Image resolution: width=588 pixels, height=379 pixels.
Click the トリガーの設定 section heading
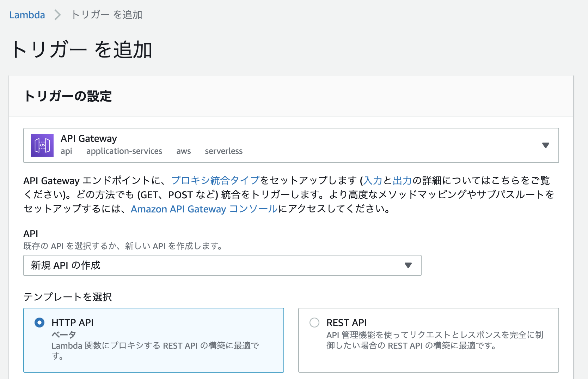point(68,96)
